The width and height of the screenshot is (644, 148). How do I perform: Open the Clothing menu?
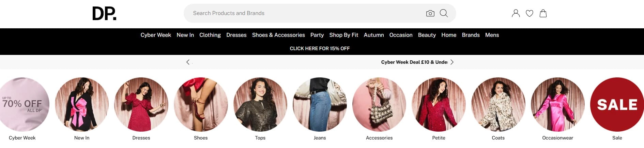[x=210, y=35]
